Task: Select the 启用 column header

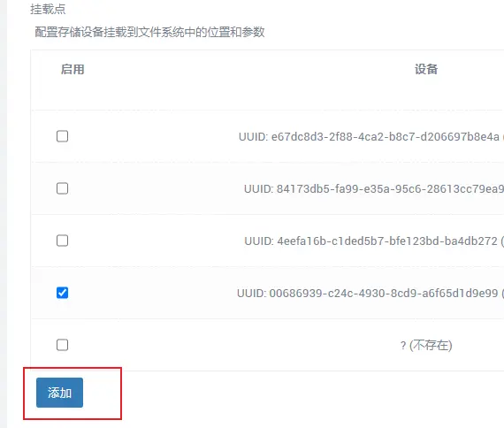Action: pyautogui.click(x=73, y=70)
